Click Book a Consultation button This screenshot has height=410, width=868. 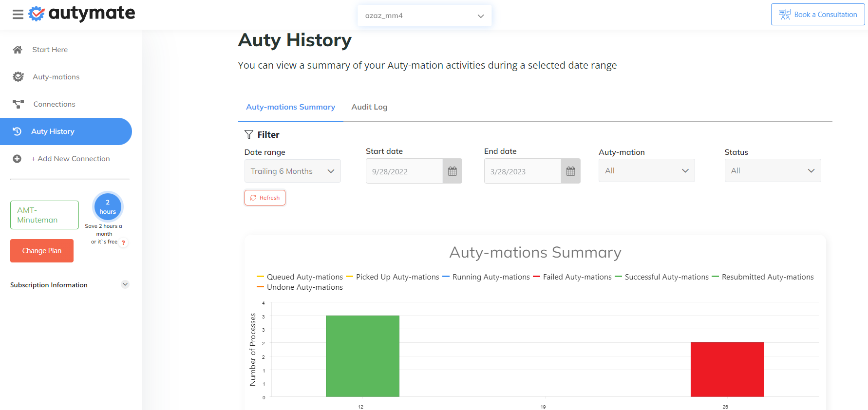(x=818, y=15)
